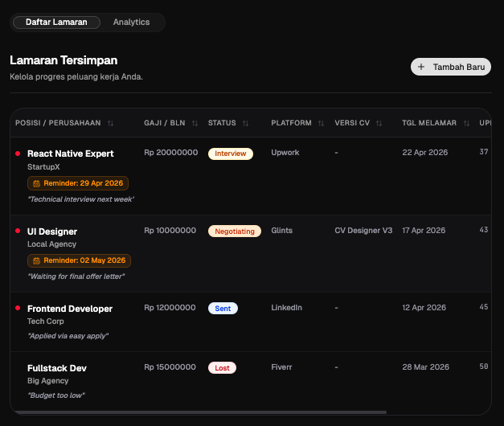Click the red dot beside Frontend Developer
The width and height of the screenshot is (504, 426).
click(x=18, y=308)
